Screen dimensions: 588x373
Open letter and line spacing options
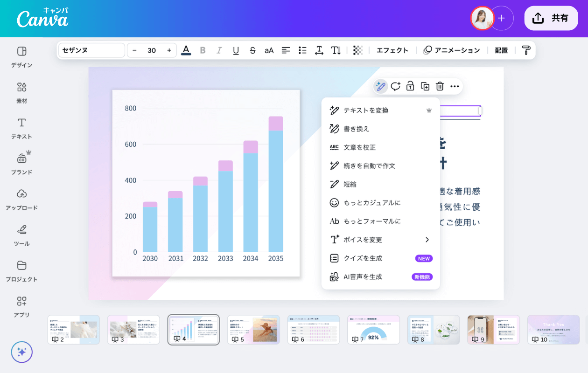319,50
